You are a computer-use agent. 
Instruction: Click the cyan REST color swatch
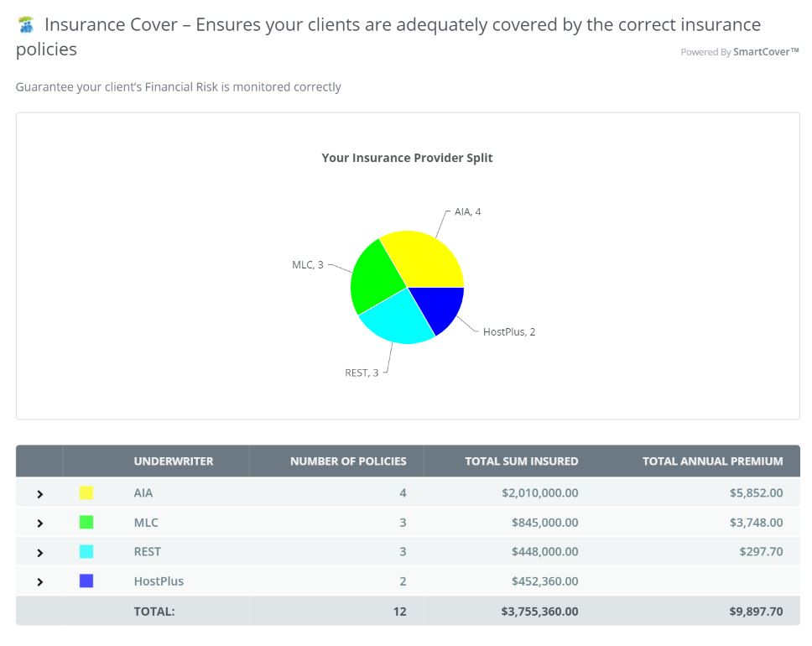tap(86, 552)
